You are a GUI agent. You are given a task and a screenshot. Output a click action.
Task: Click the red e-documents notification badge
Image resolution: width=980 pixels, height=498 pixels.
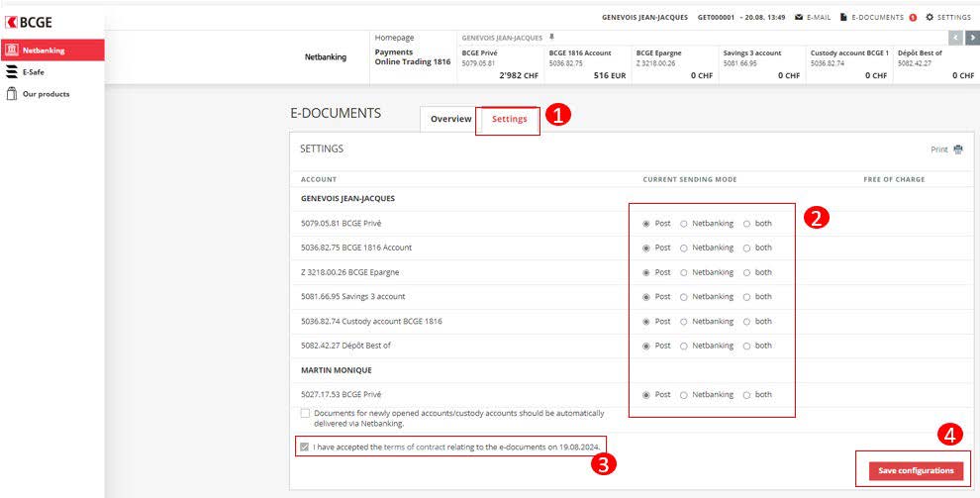(x=913, y=18)
